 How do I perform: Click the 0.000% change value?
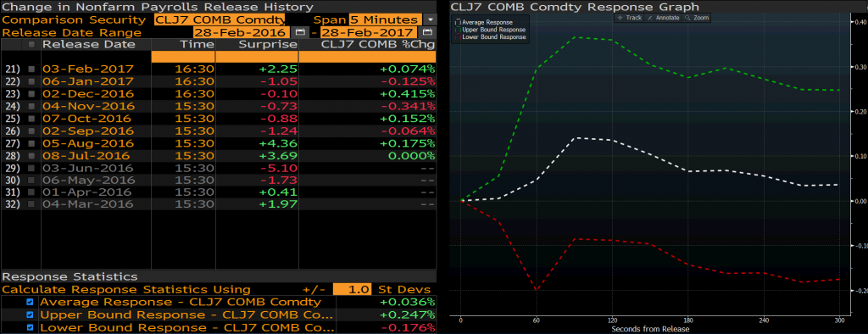tap(412, 155)
